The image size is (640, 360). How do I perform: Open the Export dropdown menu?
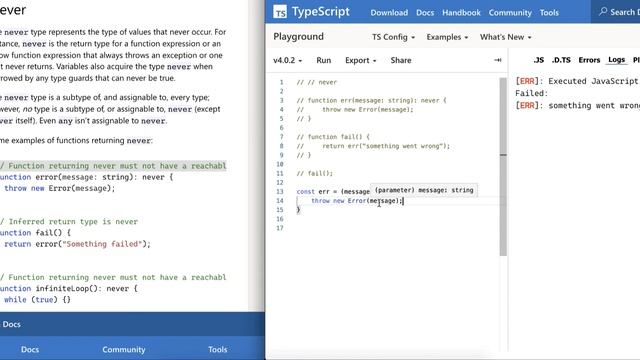pos(360,60)
